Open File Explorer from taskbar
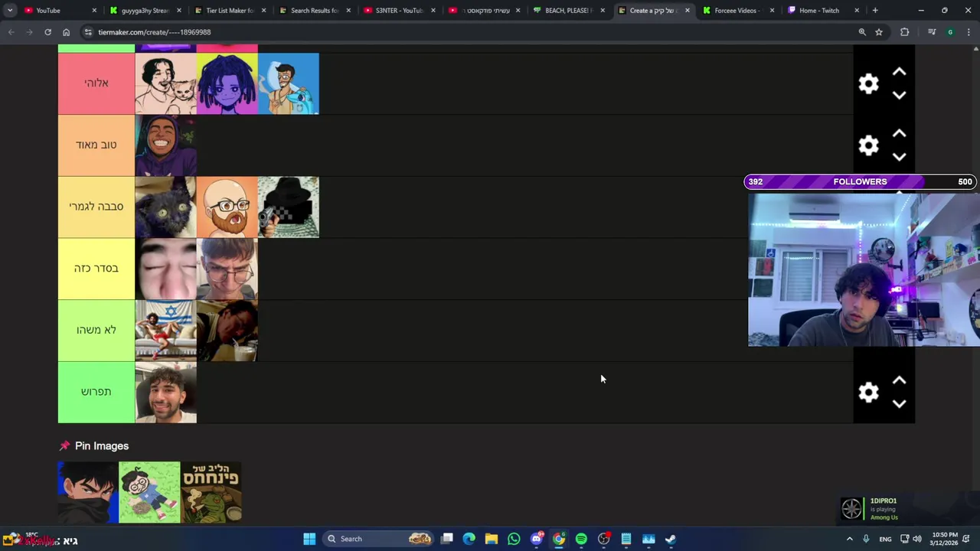The height and width of the screenshot is (551, 980). pyautogui.click(x=492, y=539)
